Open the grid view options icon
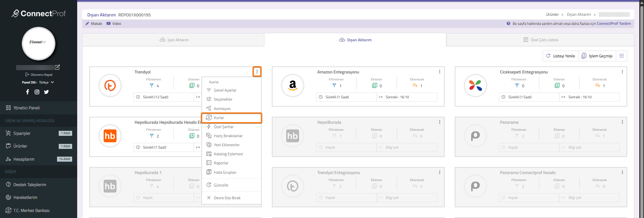 [x=622, y=56]
